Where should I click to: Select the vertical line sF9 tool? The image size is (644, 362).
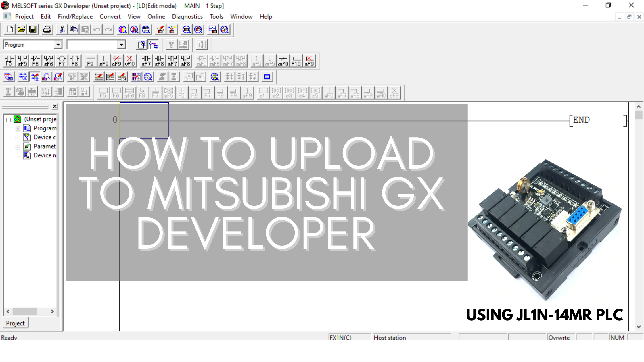point(104,60)
